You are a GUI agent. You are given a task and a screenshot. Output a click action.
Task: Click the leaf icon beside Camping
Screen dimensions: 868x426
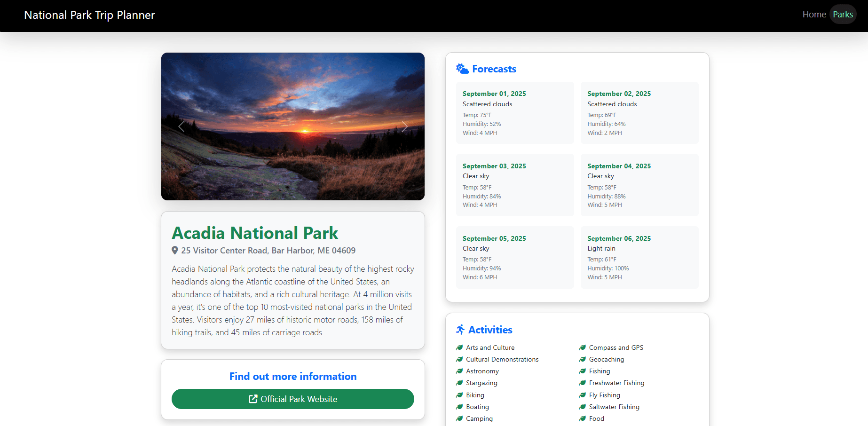coord(459,418)
